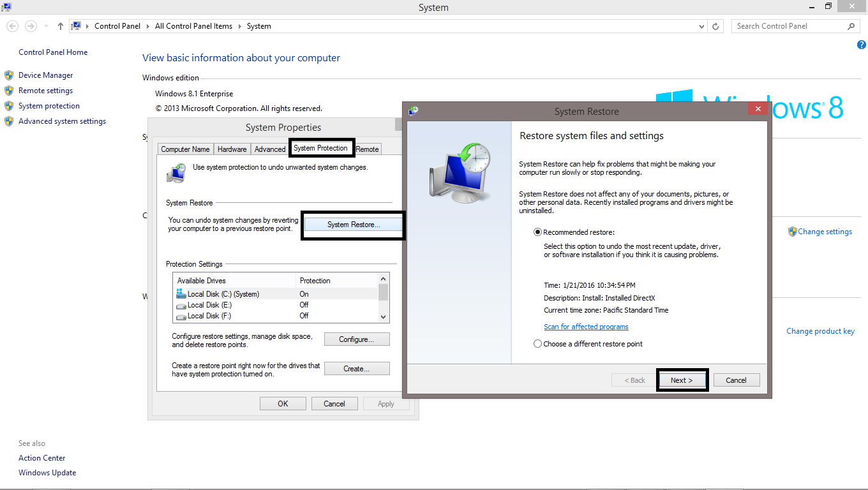
Task: Switch to the Advanced tab
Action: coord(270,149)
